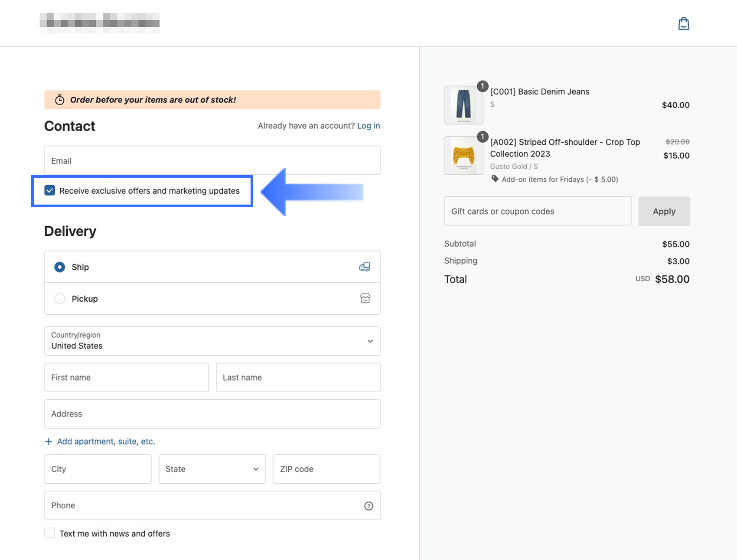This screenshot has height=560, width=737.
Task: Open the shopping bag cart icon
Action: coord(684,23)
